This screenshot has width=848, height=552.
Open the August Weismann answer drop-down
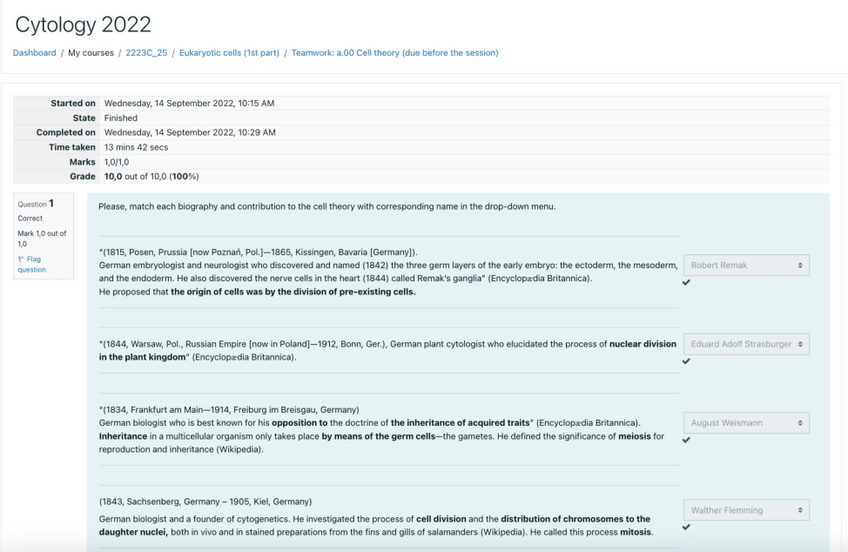(745, 423)
